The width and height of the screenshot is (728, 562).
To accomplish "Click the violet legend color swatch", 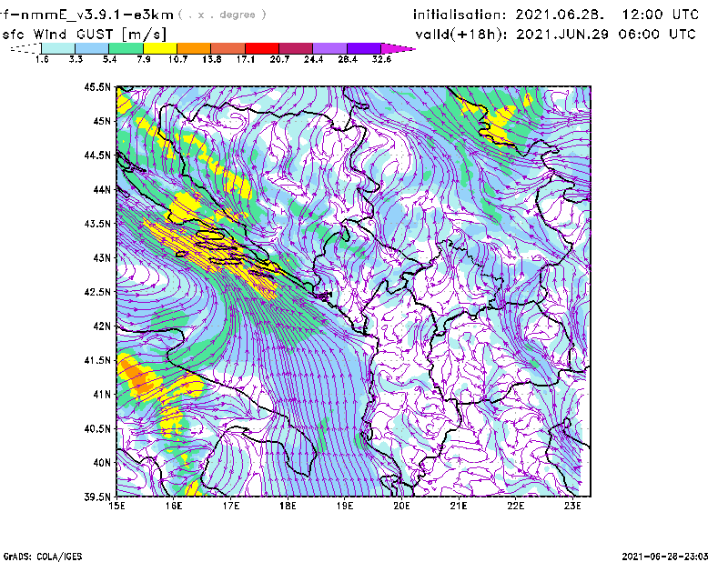I will tap(363, 48).
